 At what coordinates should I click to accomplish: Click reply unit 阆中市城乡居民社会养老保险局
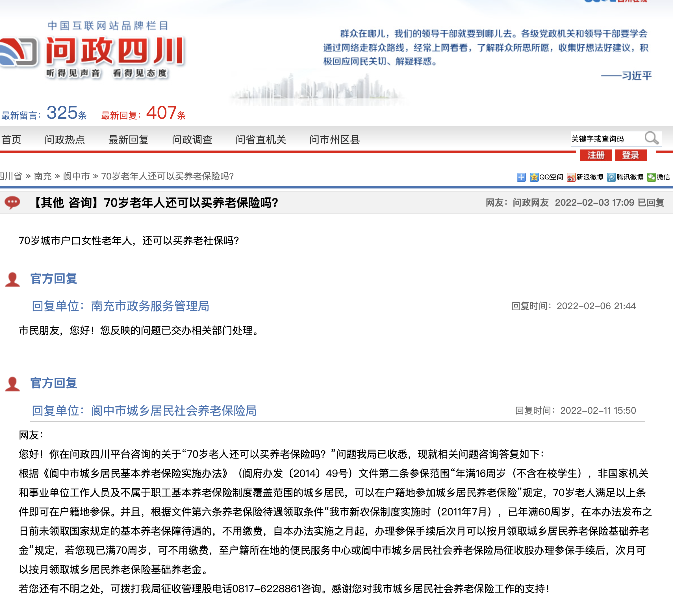pos(174,410)
